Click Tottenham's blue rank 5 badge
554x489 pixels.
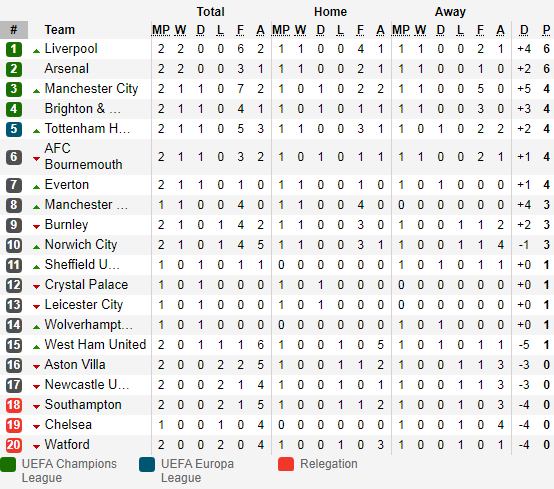pos(14,129)
